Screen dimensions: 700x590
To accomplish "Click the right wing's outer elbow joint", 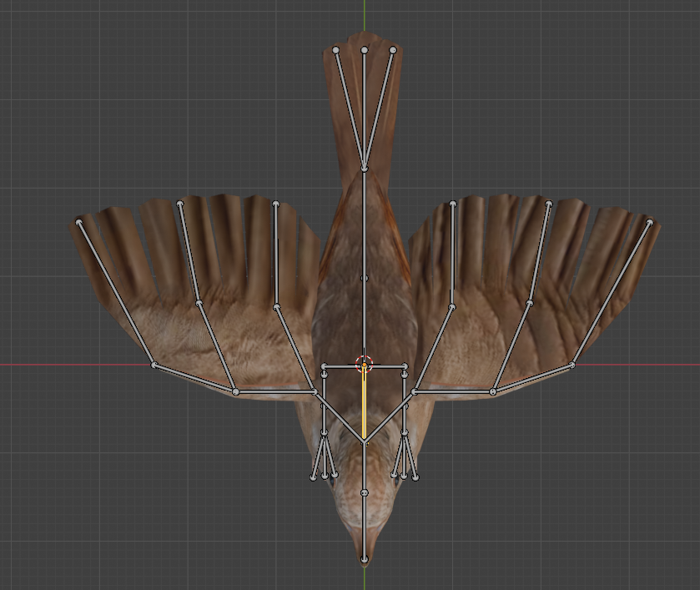I will pyautogui.click(x=573, y=365).
